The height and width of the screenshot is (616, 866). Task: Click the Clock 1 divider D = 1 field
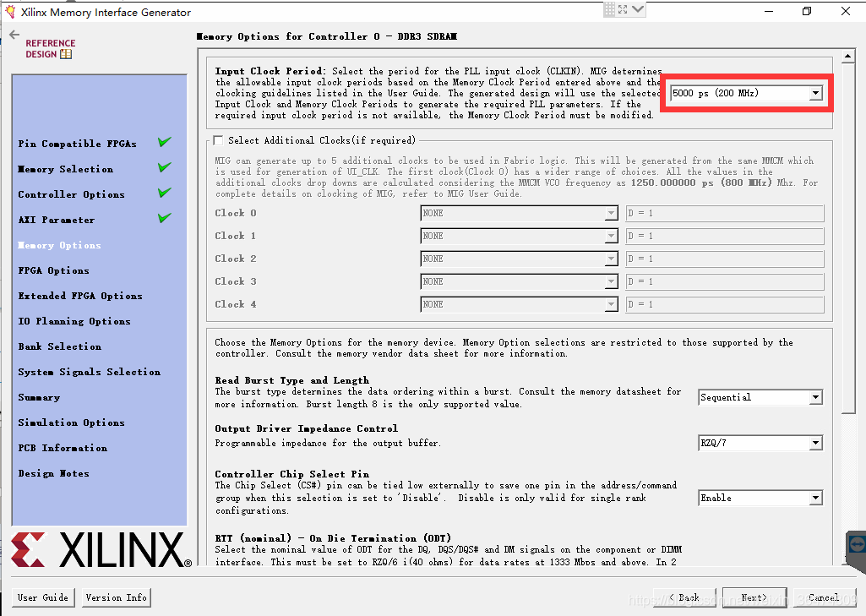pyautogui.click(x=725, y=236)
